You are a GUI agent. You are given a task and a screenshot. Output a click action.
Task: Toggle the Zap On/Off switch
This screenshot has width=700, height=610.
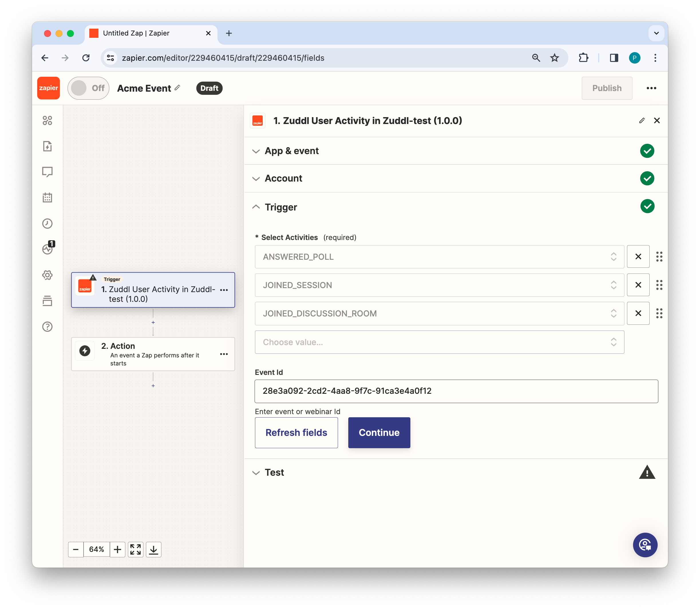point(88,88)
